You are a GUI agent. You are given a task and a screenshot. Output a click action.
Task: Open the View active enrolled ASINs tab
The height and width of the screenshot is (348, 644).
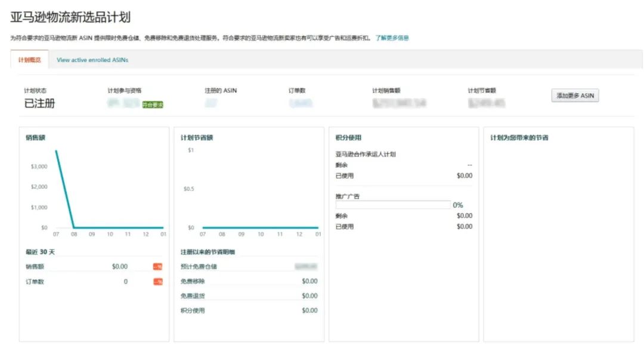click(x=93, y=60)
